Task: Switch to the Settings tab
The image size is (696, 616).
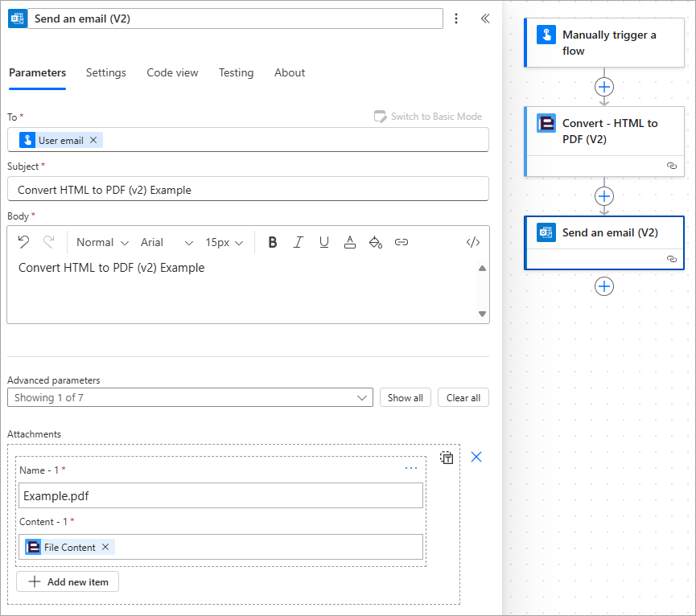Action: point(106,72)
